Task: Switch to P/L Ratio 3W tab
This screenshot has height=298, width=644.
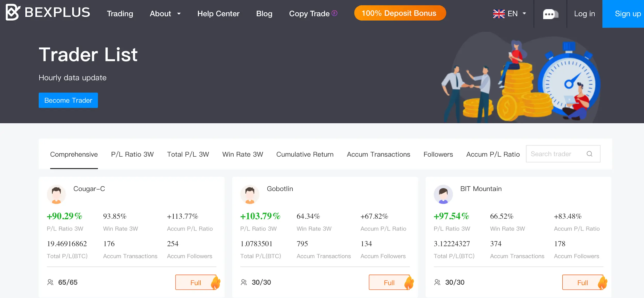Action: pyautogui.click(x=132, y=154)
